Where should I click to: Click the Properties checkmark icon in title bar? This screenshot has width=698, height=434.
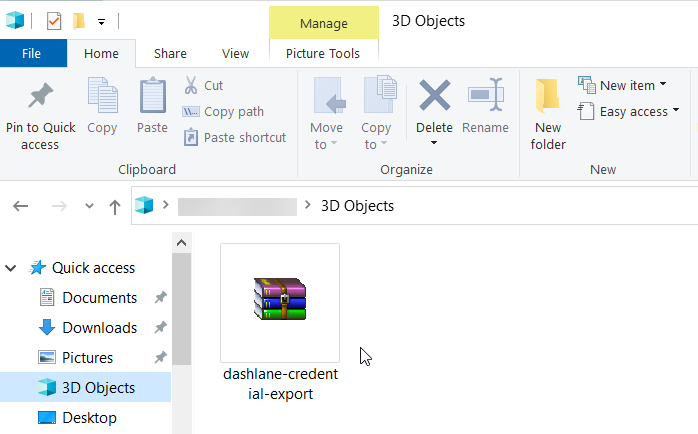(x=54, y=21)
